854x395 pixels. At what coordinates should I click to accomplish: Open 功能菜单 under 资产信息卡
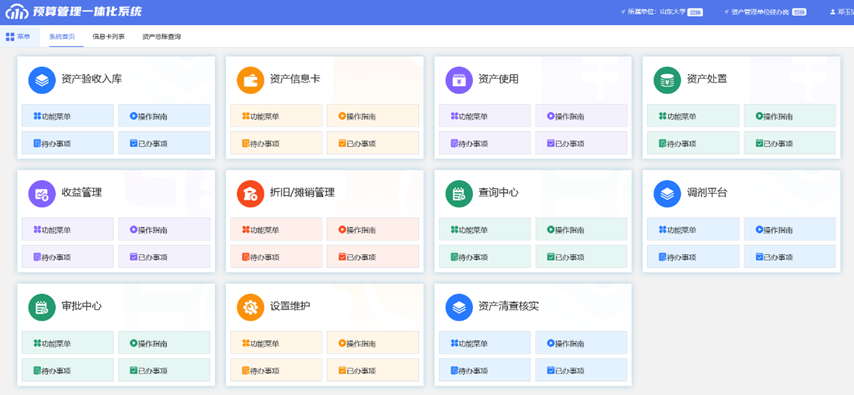click(x=277, y=116)
